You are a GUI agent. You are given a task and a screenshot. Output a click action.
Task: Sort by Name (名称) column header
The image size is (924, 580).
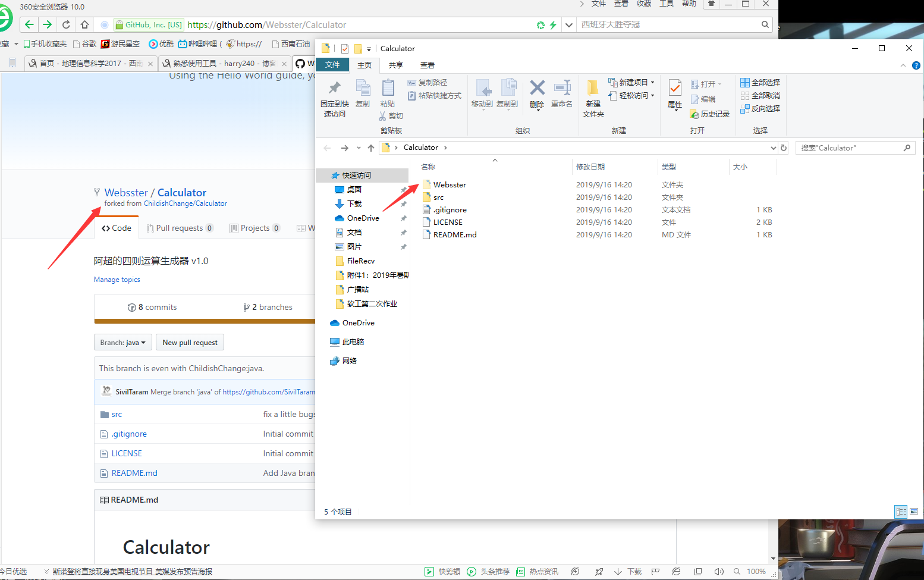428,167
